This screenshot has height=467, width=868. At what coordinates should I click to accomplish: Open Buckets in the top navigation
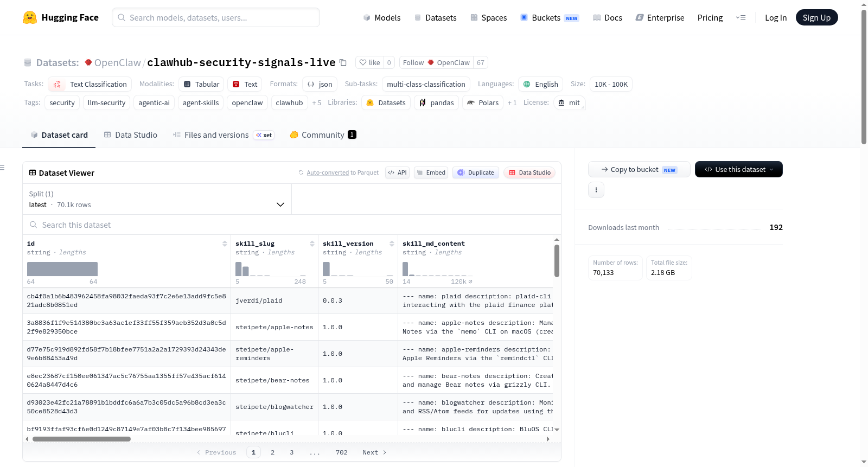[x=550, y=17]
